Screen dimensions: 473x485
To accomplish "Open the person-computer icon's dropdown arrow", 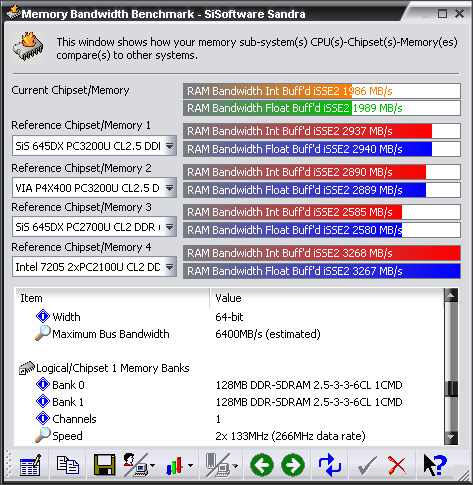I will point(152,465).
